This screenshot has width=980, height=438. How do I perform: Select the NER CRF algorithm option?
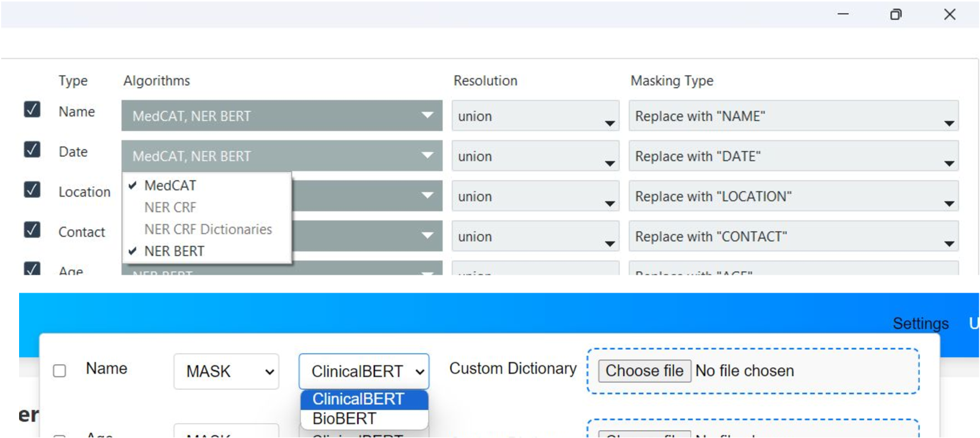[x=170, y=207]
